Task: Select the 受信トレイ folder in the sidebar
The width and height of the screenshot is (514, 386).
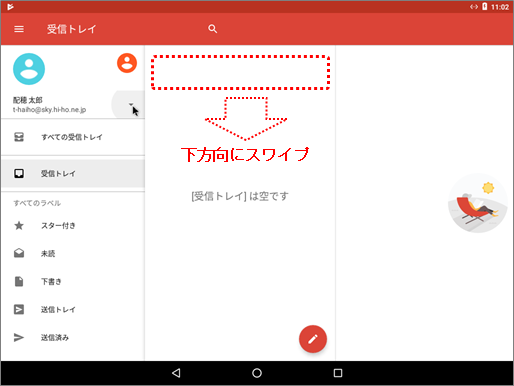Action: [73, 173]
